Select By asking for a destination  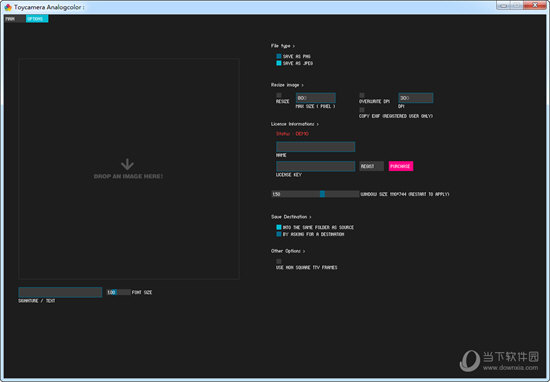point(279,234)
